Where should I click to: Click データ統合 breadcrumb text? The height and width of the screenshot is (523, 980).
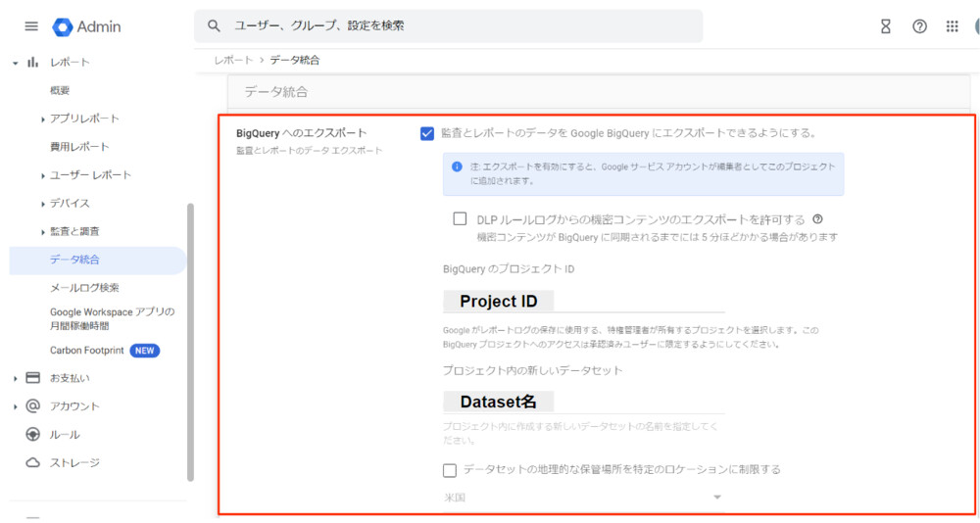294,60
